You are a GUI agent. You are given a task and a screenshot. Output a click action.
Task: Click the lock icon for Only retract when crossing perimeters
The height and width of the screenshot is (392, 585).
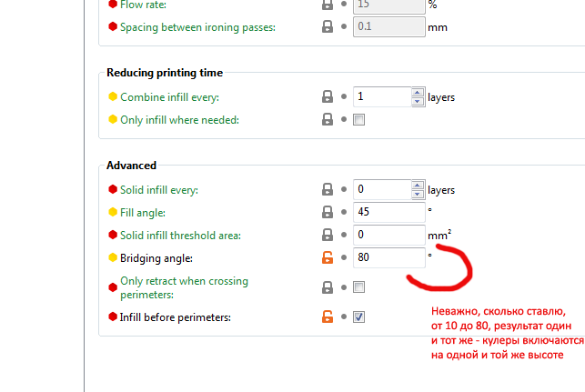328,287
